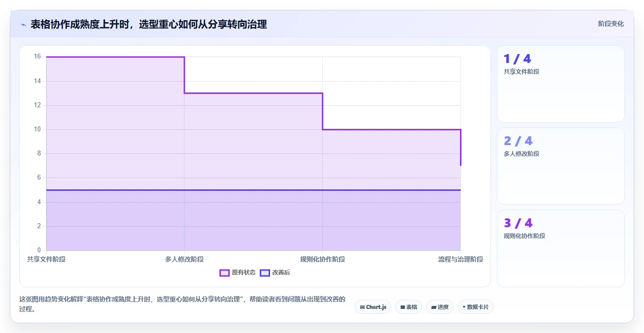The image size is (644, 333).
Task: Click the purple 原有状态 legend swatch
Action: (225, 272)
